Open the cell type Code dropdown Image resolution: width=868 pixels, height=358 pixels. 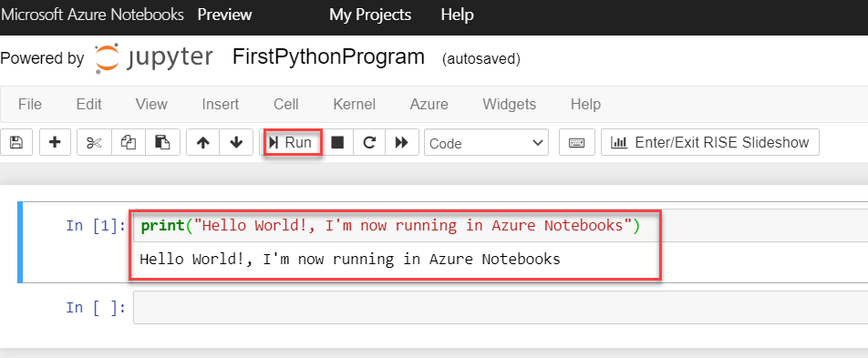pos(486,143)
